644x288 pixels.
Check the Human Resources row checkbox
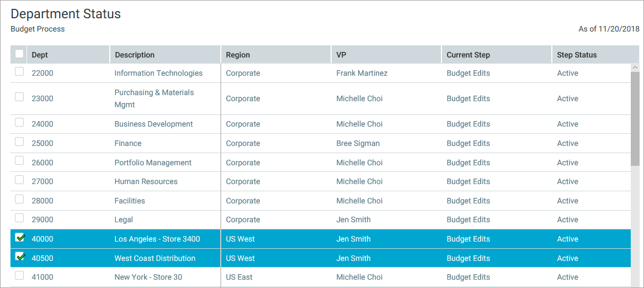tap(19, 180)
